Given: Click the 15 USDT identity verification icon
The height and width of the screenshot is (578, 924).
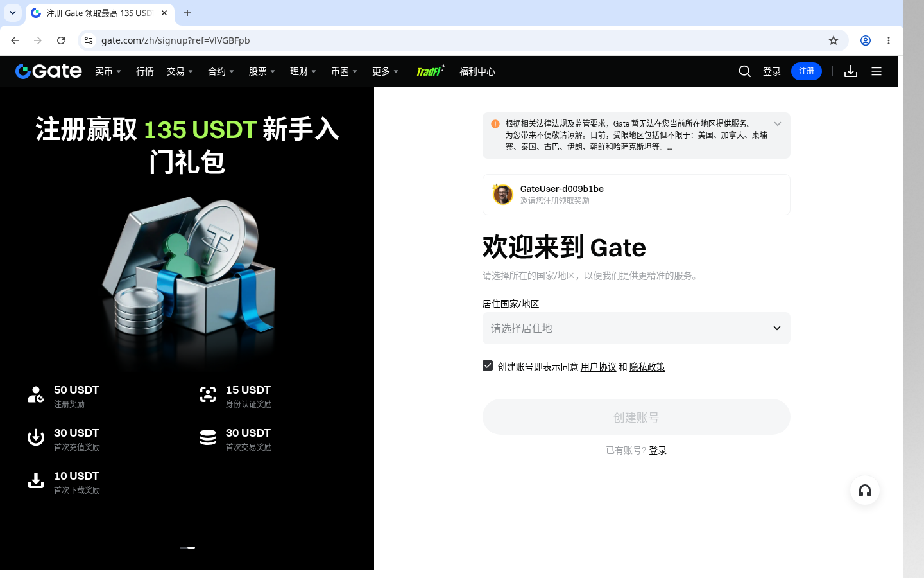Looking at the screenshot, I should tap(208, 394).
